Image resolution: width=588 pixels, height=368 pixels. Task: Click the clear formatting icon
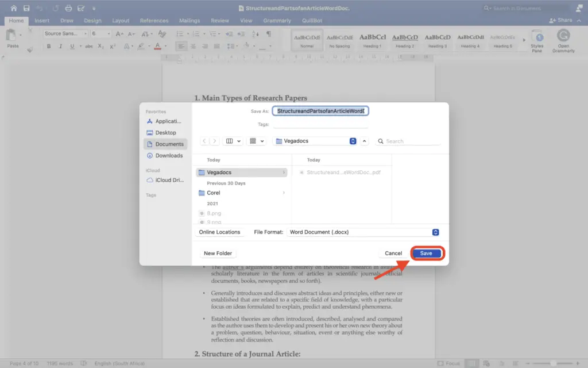point(162,34)
